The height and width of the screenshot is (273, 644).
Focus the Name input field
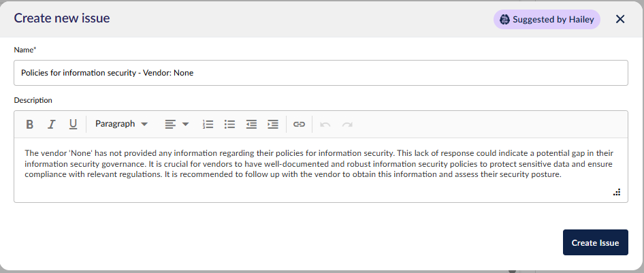click(321, 73)
